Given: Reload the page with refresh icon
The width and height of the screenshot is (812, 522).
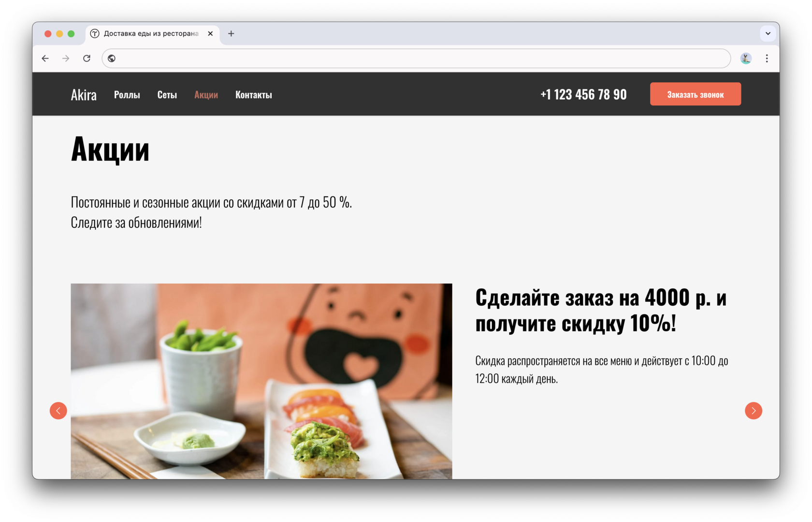Looking at the screenshot, I should click(x=87, y=59).
